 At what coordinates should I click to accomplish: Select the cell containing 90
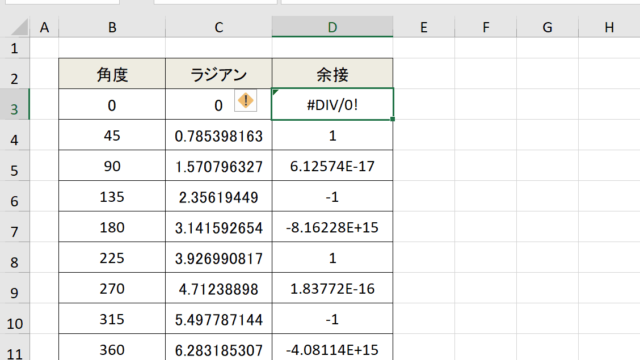112,166
